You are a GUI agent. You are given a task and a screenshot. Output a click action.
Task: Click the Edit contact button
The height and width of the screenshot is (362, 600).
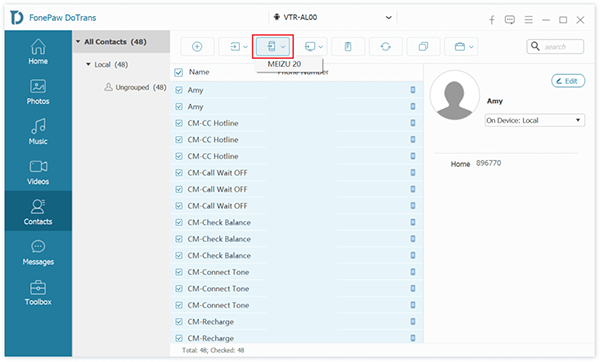coord(568,81)
